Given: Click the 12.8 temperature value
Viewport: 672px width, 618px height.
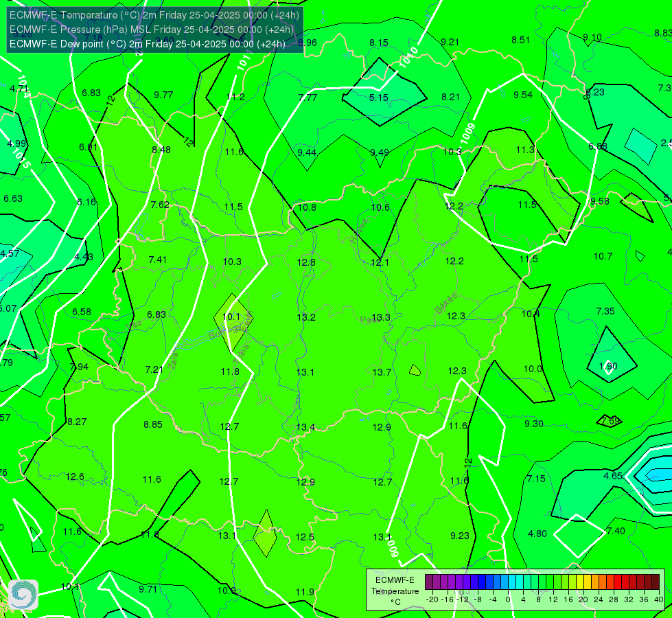Looking at the screenshot, I should pos(306,262).
